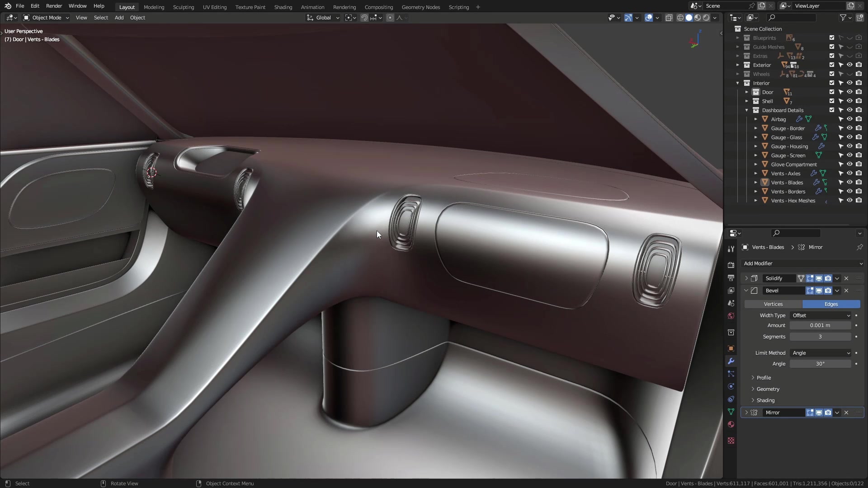Expand the Door collection
This screenshot has height=488, width=868.
(x=747, y=92)
